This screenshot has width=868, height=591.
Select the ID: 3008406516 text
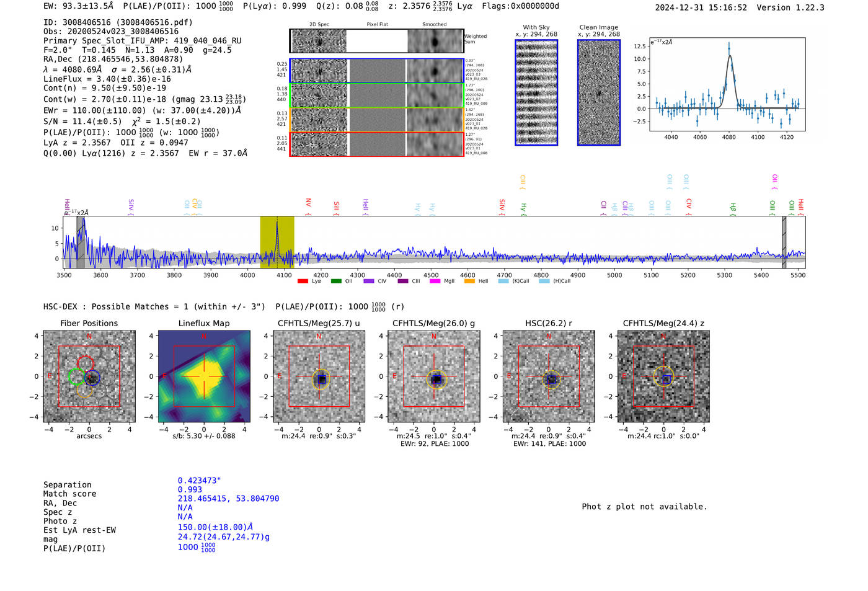pos(118,22)
